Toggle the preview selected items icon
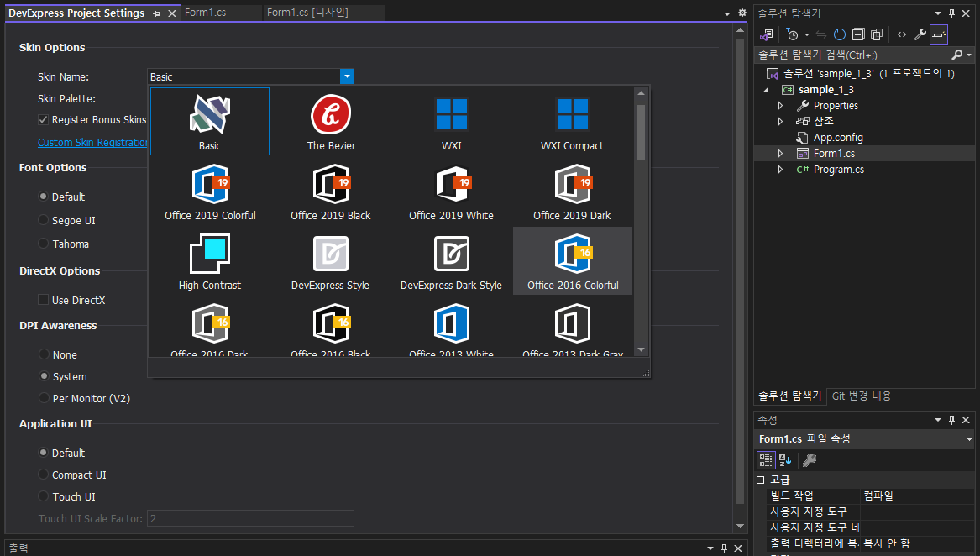The height and width of the screenshot is (556, 980). click(x=939, y=34)
